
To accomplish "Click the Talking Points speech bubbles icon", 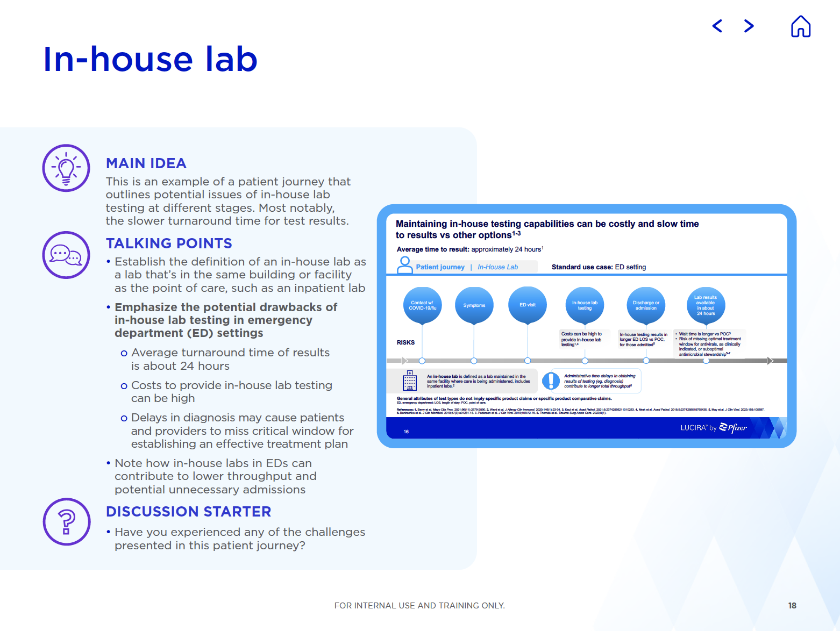I will [66, 255].
